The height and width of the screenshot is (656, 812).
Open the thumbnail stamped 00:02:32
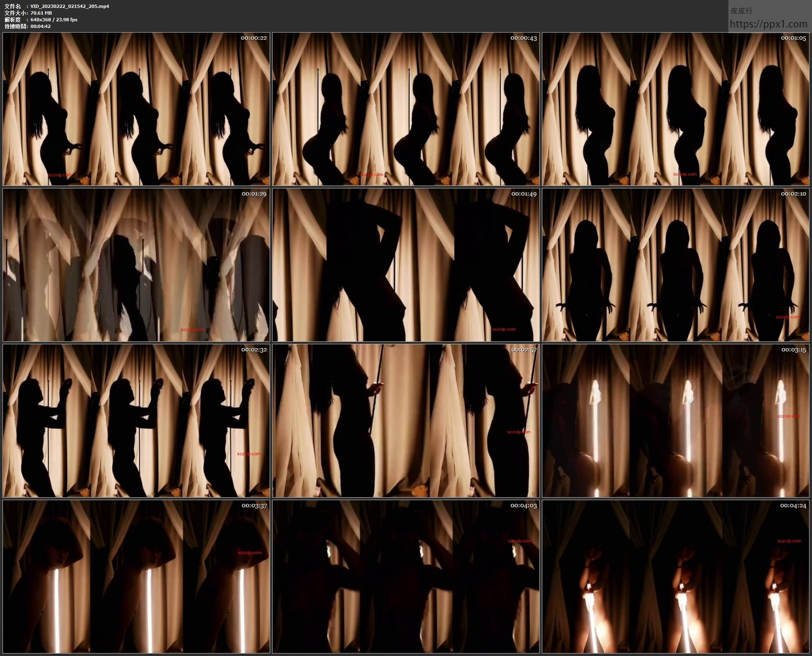point(136,421)
